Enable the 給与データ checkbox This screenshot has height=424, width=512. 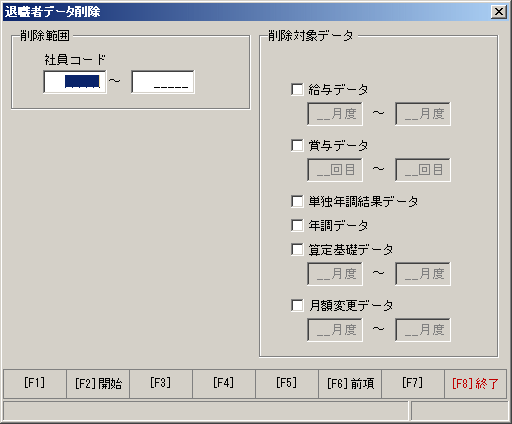coord(297,89)
